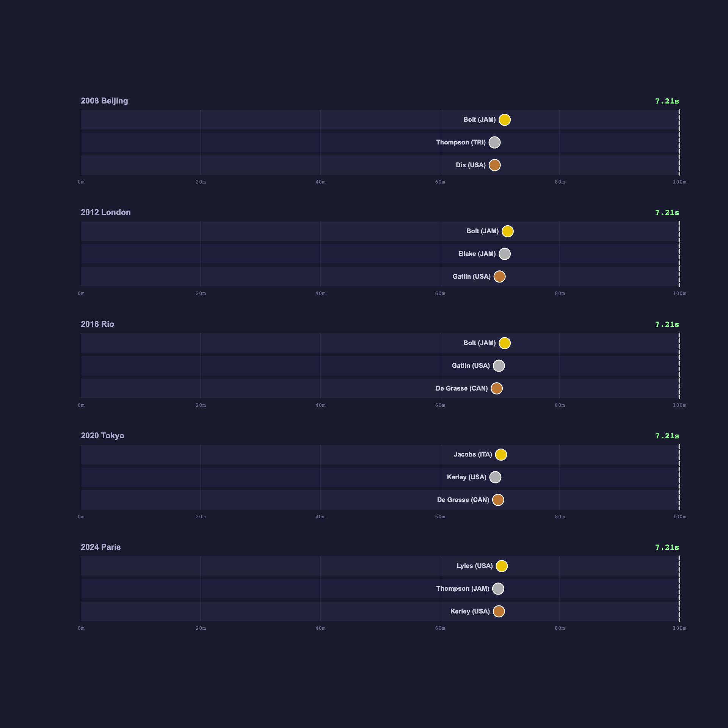The height and width of the screenshot is (728, 728).
Task: Click Bolt's gold marker in 2008 Beijing
Action: coord(504,120)
